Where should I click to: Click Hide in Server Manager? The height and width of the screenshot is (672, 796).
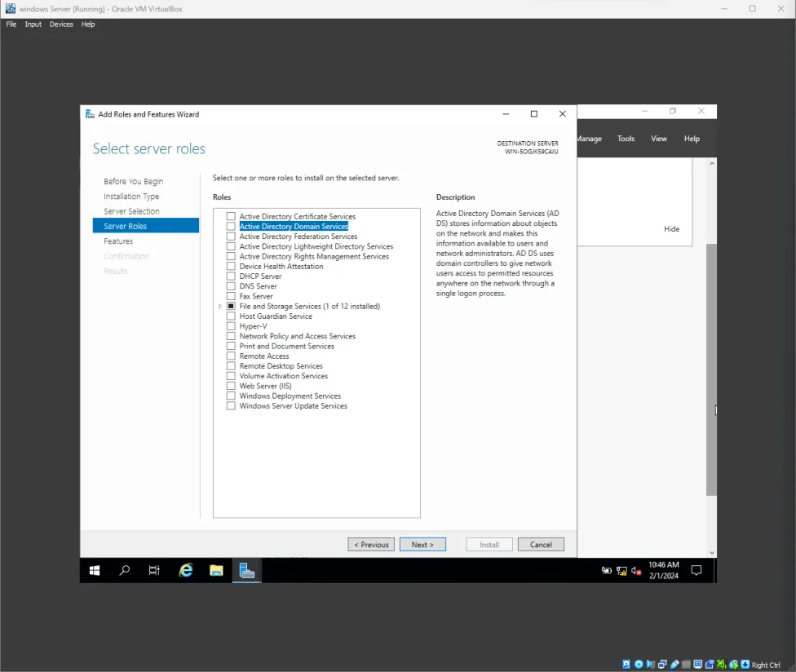coord(672,229)
